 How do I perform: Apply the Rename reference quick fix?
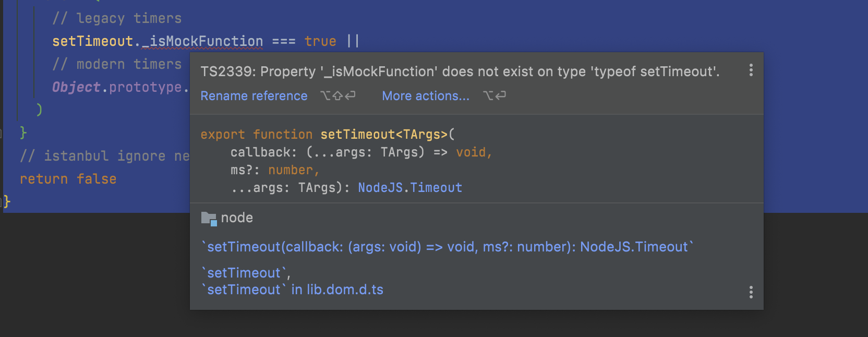[x=254, y=96]
